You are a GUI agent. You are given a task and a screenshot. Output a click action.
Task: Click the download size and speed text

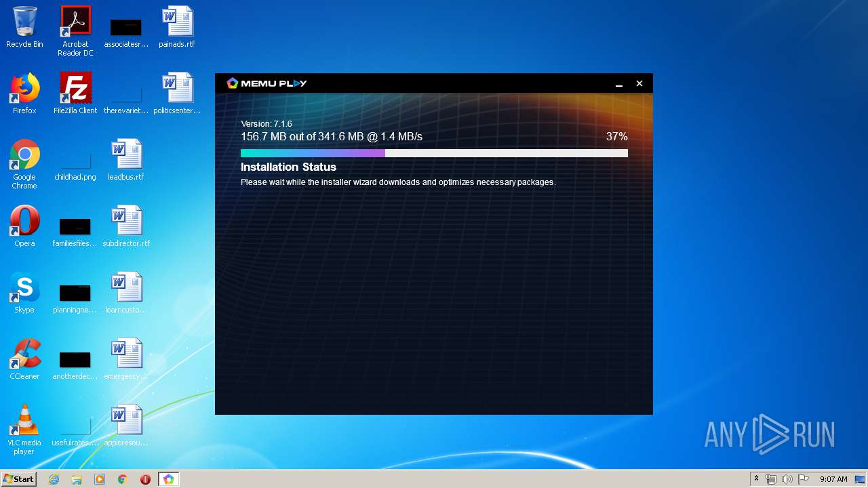(332, 136)
